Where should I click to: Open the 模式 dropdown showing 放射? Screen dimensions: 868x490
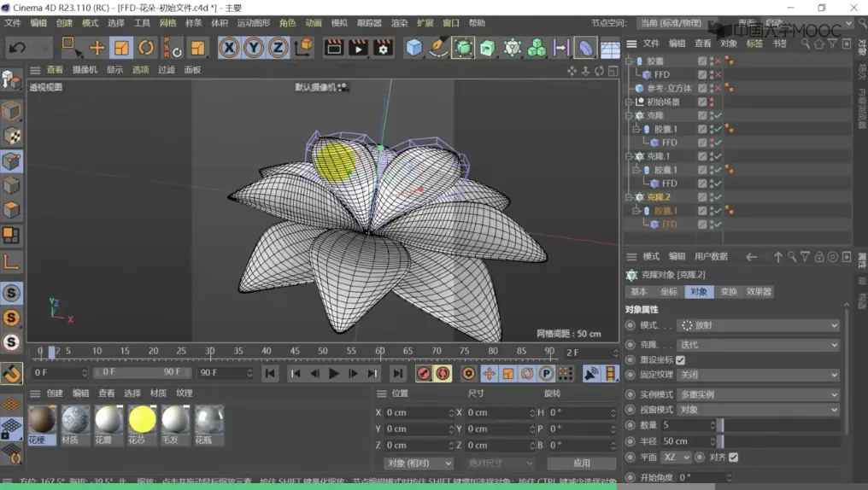(757, 325)
